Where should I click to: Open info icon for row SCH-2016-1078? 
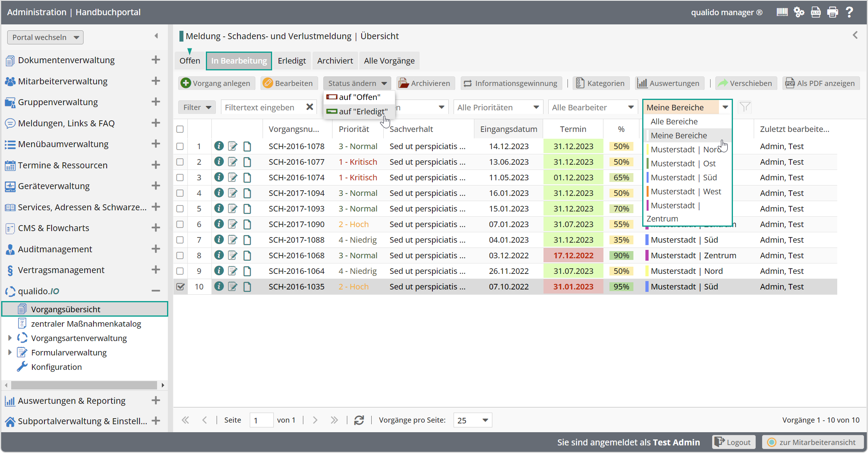[219, 146]
